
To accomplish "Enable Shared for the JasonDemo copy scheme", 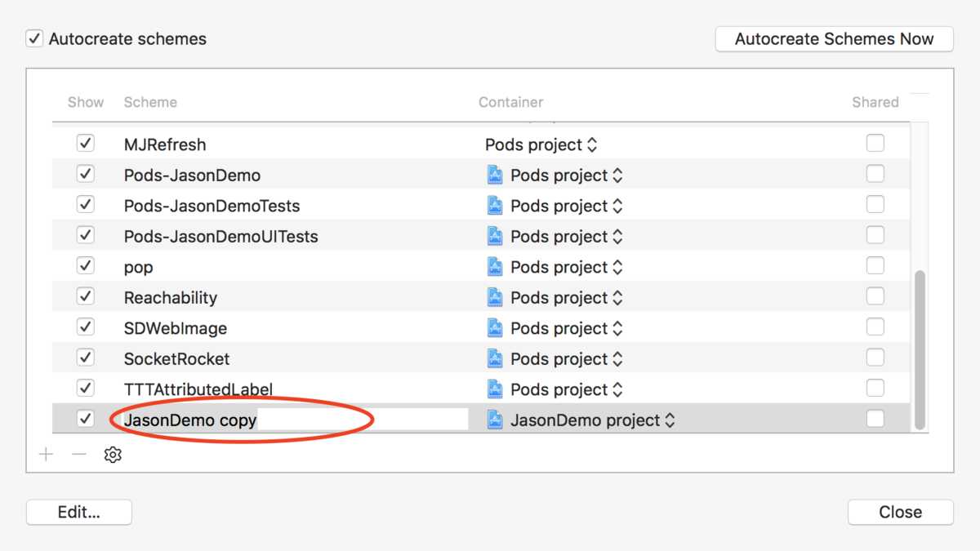I will click(x=875, y=419).
